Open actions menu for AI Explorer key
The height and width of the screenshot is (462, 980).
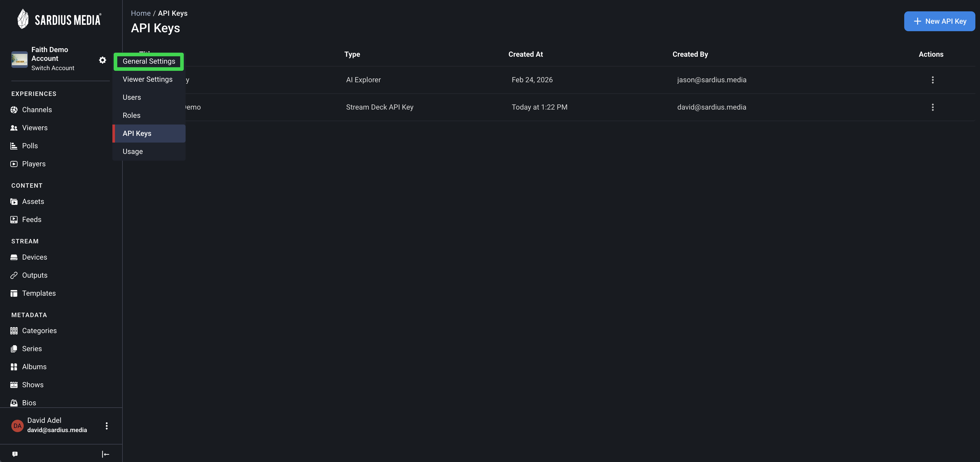(933, 80)
